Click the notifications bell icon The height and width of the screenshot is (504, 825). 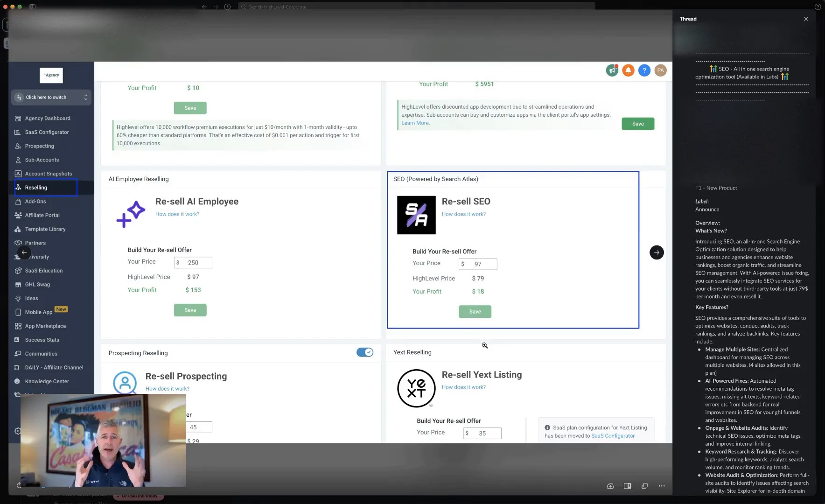click(628, 70)
